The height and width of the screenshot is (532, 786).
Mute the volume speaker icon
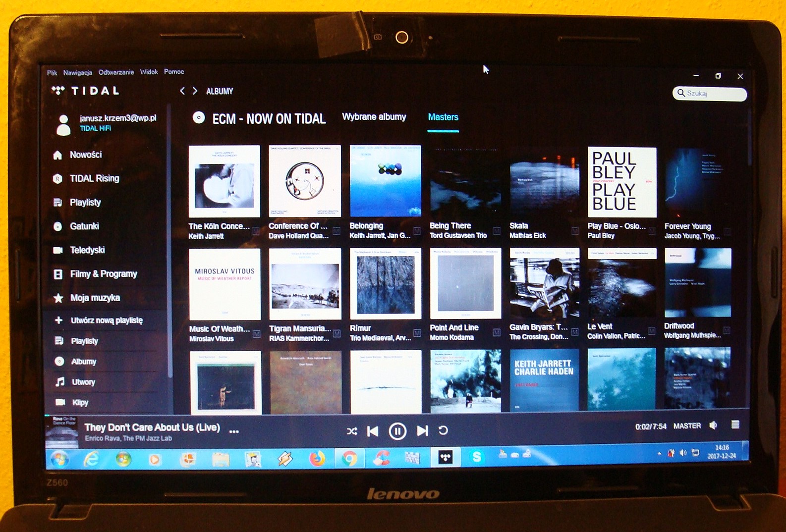(713, 425)
